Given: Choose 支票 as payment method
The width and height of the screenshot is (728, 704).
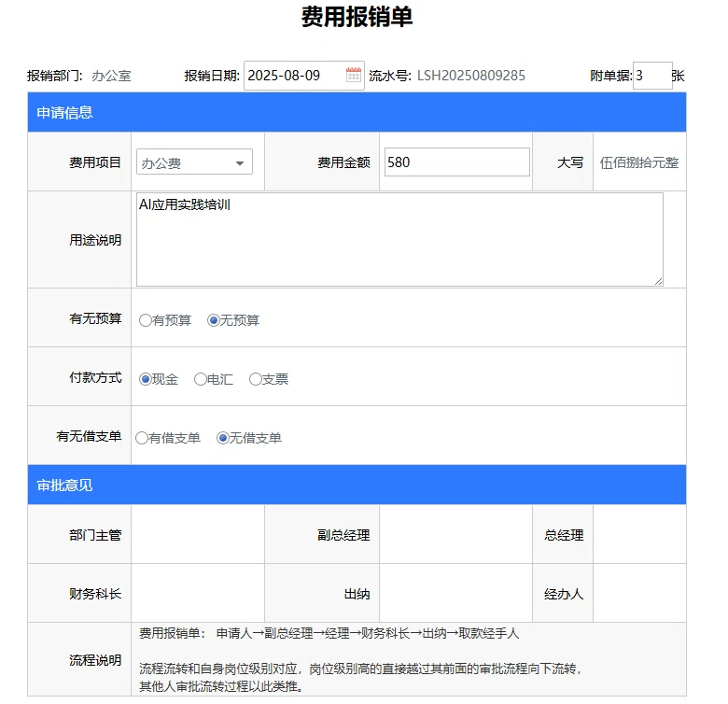Looking at the screenshot, I should tap(256, 379).
